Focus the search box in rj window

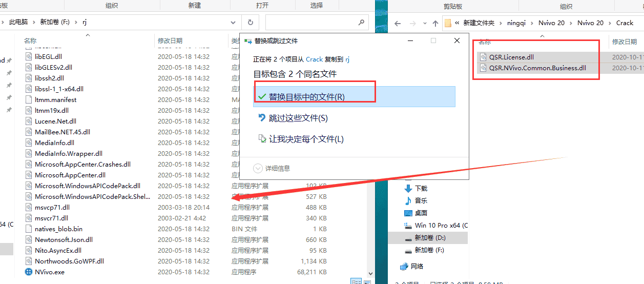coord(317,23)
